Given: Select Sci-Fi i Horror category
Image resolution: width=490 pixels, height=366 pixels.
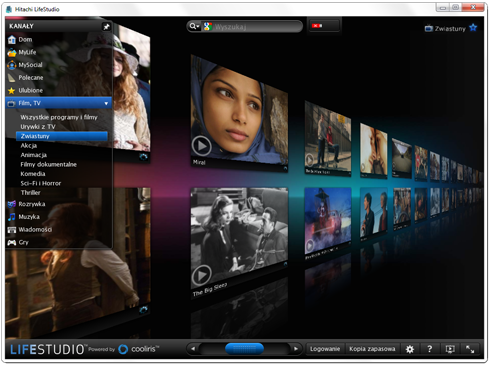Looking at the screenshot, I should tap(41, 183).
